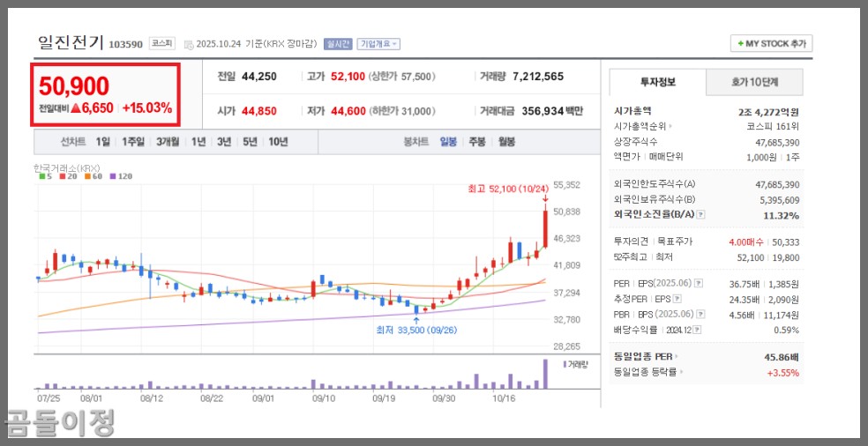Click the 52주 최저 value 19,800
Screen dimensions: 868x446
point(786,257)
